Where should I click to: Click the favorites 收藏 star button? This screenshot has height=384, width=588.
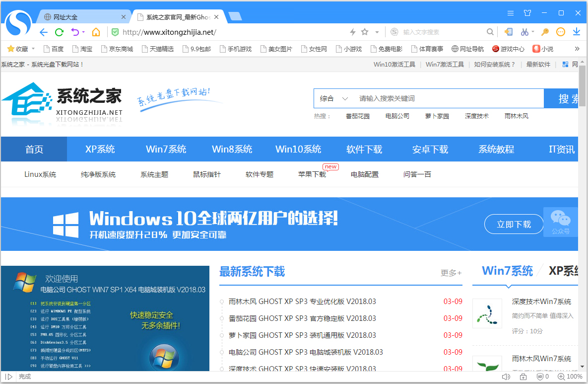click(x=18, y=49)
